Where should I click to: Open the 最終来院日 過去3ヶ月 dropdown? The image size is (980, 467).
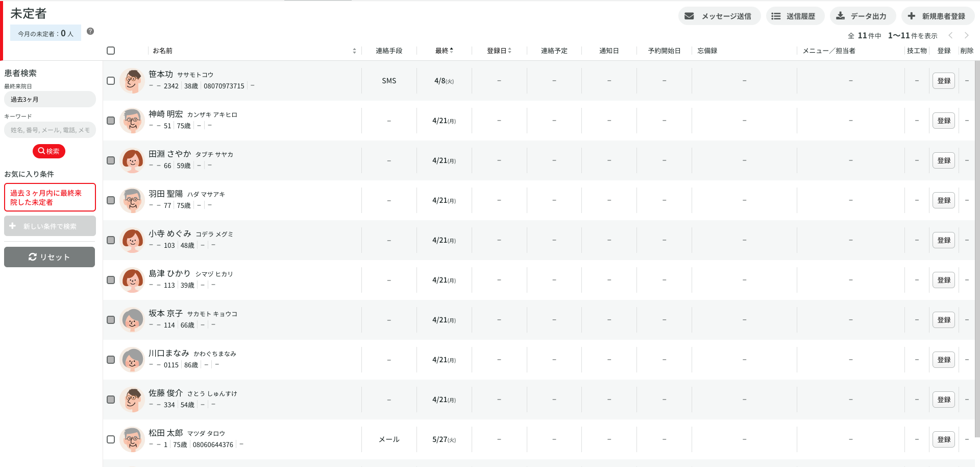coord(50,100)
